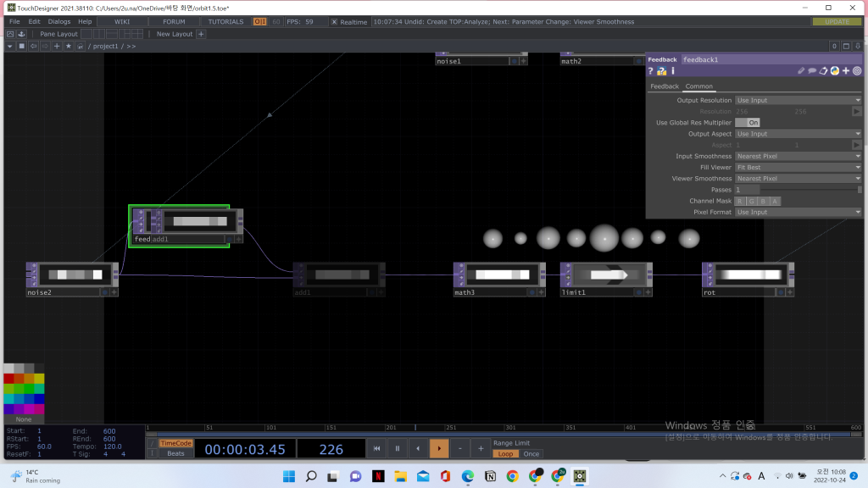Open the File menu
This screenshot has height=488, width=868.
click(x=14, y=21)
